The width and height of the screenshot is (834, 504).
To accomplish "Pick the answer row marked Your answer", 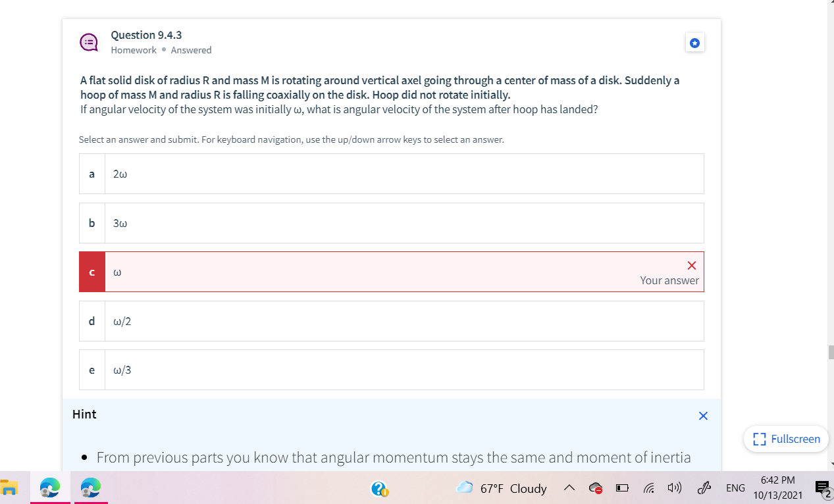I will [391, 272].
